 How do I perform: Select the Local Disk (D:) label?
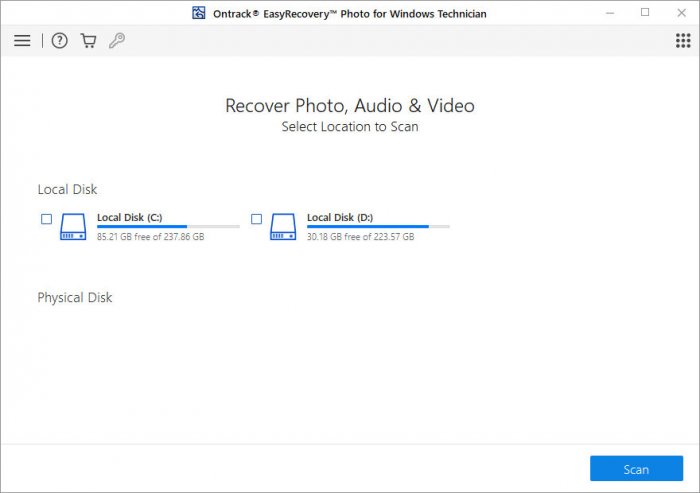tap(339, 217)
